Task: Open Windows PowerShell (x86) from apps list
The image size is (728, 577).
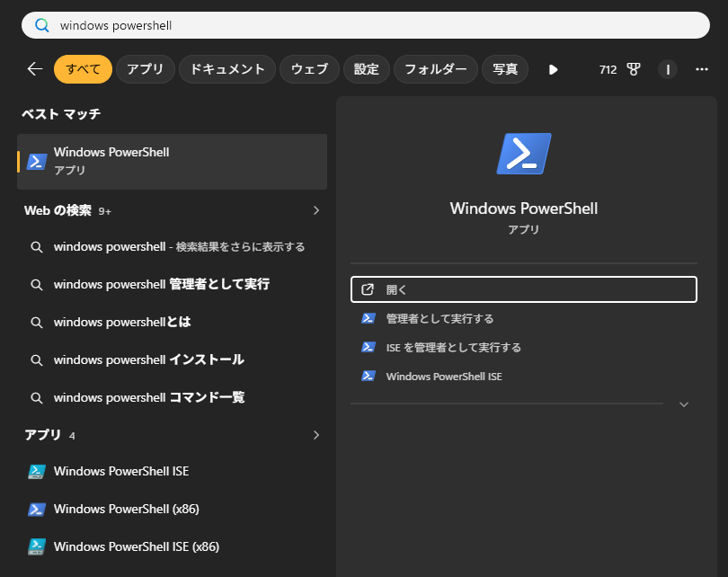Action: [x=173, y=510]
